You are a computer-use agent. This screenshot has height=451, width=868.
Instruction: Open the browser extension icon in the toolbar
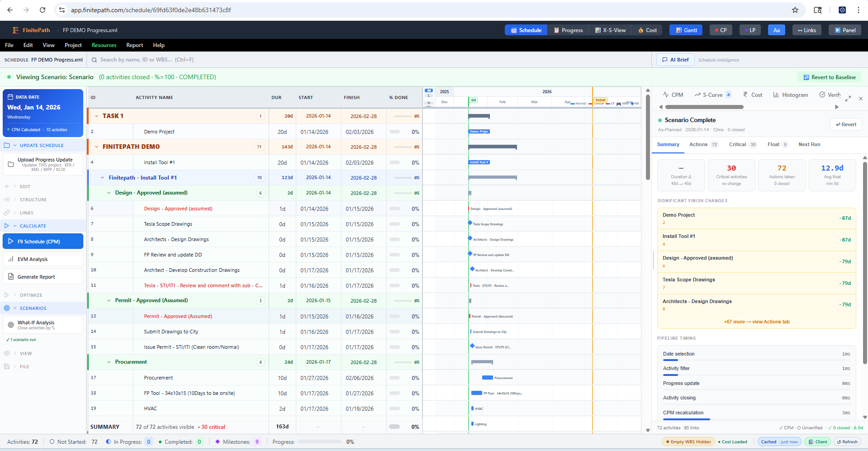842,10
